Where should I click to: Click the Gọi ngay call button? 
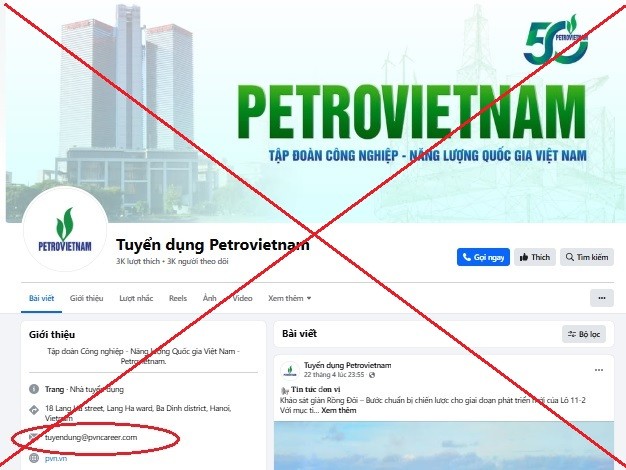483,257
